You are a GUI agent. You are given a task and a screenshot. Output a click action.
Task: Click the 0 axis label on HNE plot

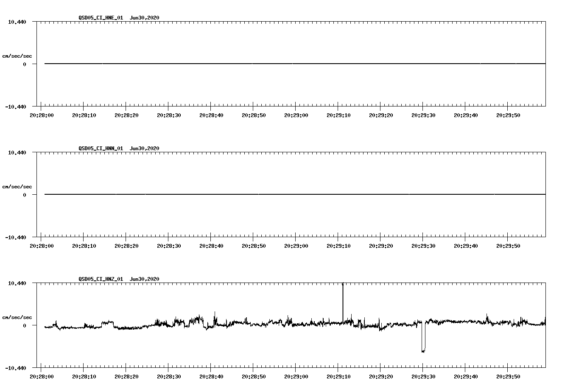(25, 64)
